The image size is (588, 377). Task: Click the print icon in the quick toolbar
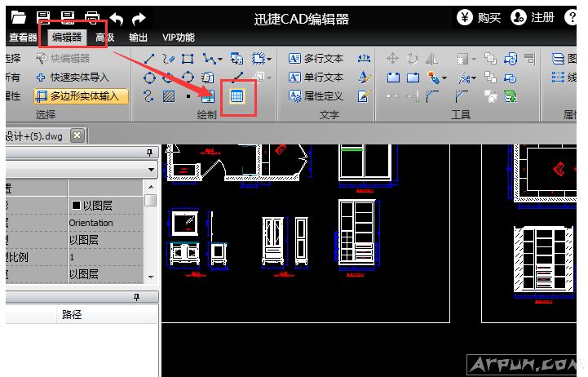(x=92, y=17)
